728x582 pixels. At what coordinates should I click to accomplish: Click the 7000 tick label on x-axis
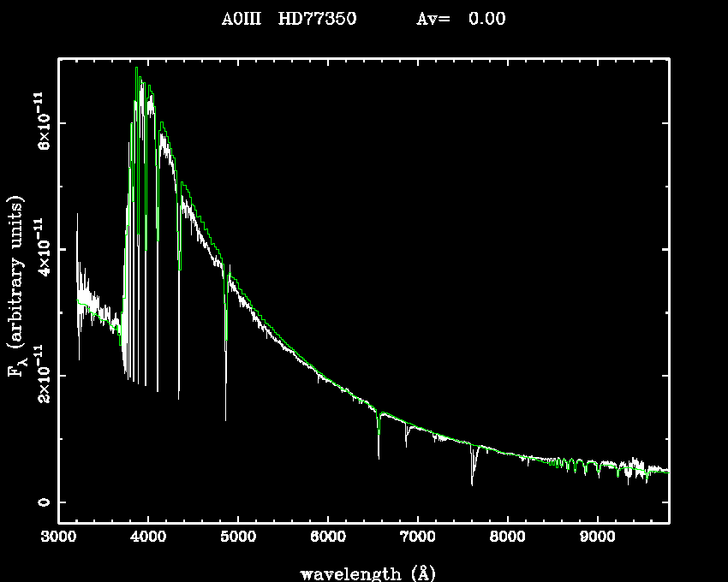[418, 537]
